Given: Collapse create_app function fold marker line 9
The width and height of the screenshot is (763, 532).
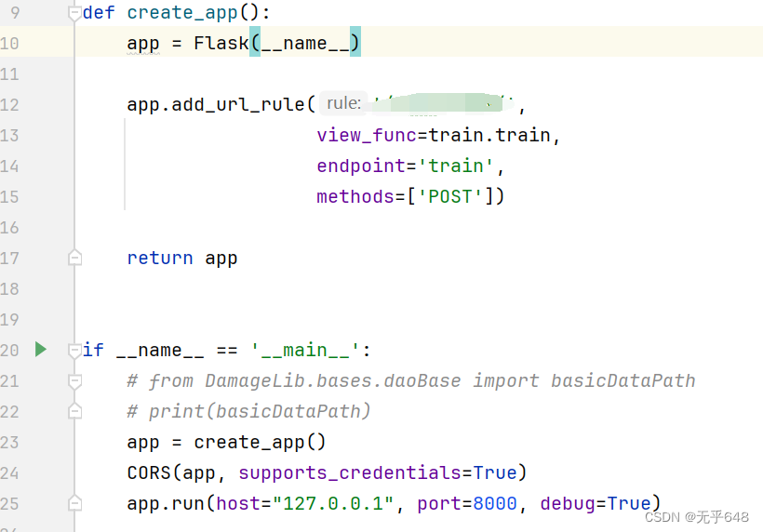Looking at the screenshot, I should point(74,13).
